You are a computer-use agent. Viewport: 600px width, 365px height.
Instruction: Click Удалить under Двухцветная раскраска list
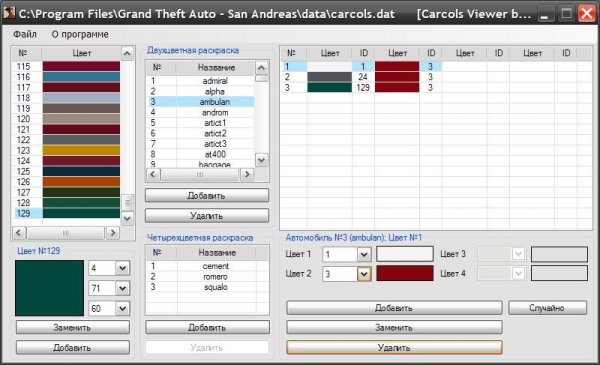pyautogui.click(x=207, y=216)
